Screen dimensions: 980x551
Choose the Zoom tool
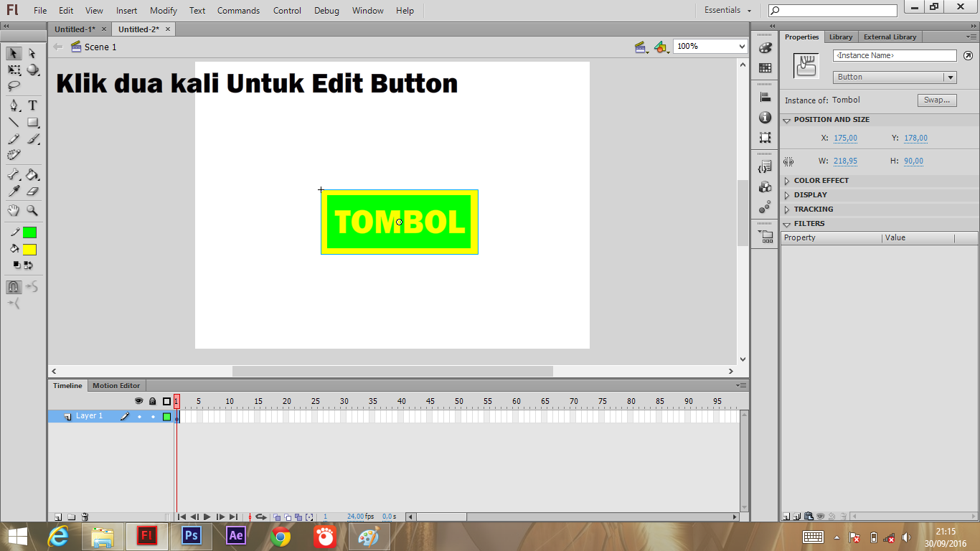pyautogui.click(x=32, y=210)
